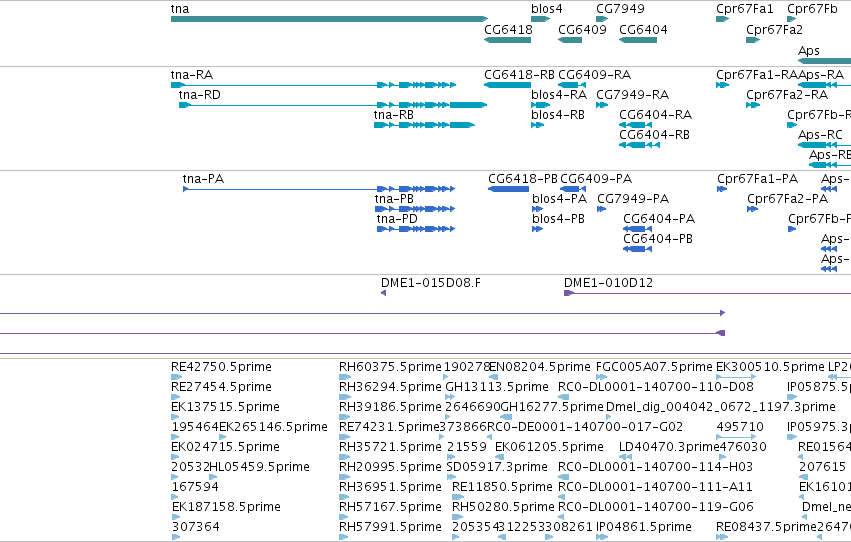Select the Cpr67Fa2 gene label
851x542 pixels.
coord(774,30)
